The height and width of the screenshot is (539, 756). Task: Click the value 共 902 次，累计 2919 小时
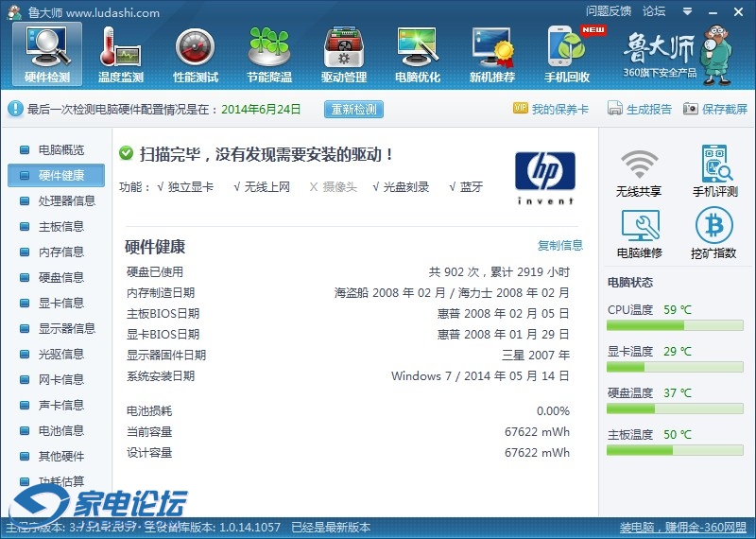click(500, 272)
